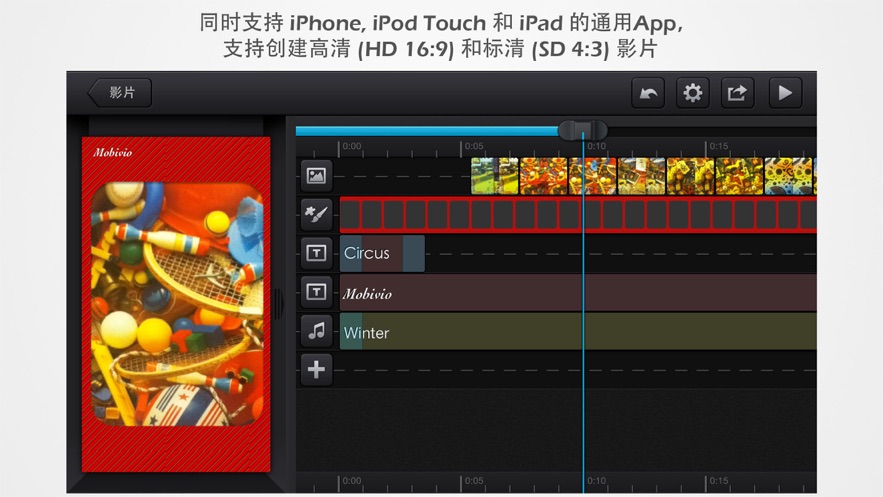Click the 0:15 mark on top ruler
The width and height of the screenshot is (883, 497).
[x=718, y=147]
